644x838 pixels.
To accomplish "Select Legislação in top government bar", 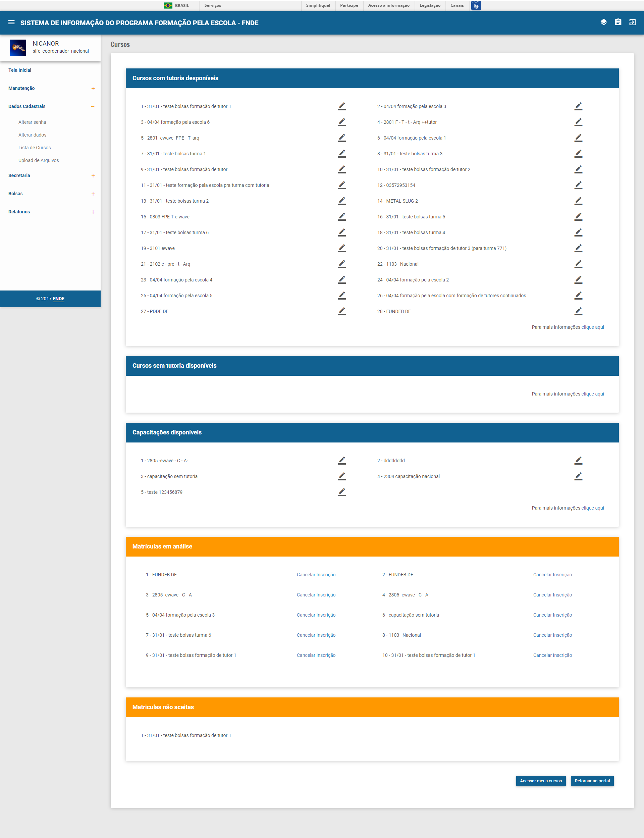I will pyautogui.click(x=430, y=5).
